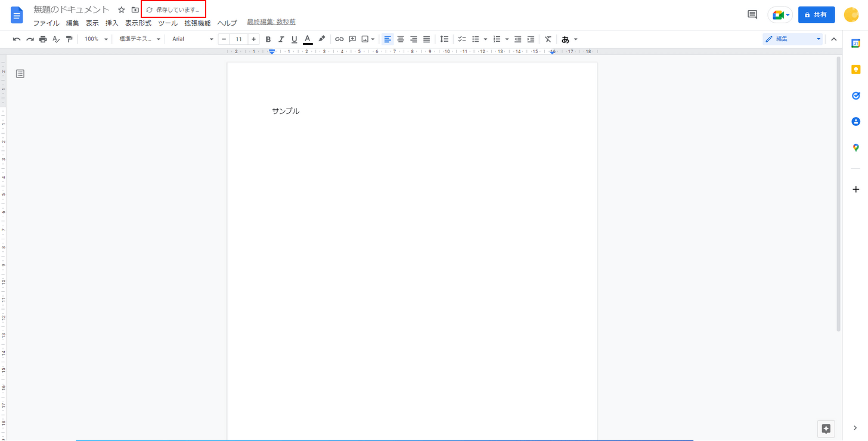The height and width of the screenshot is (441, 868).
Task: Open the 表示形式 menu
Action: pos(138,23)
